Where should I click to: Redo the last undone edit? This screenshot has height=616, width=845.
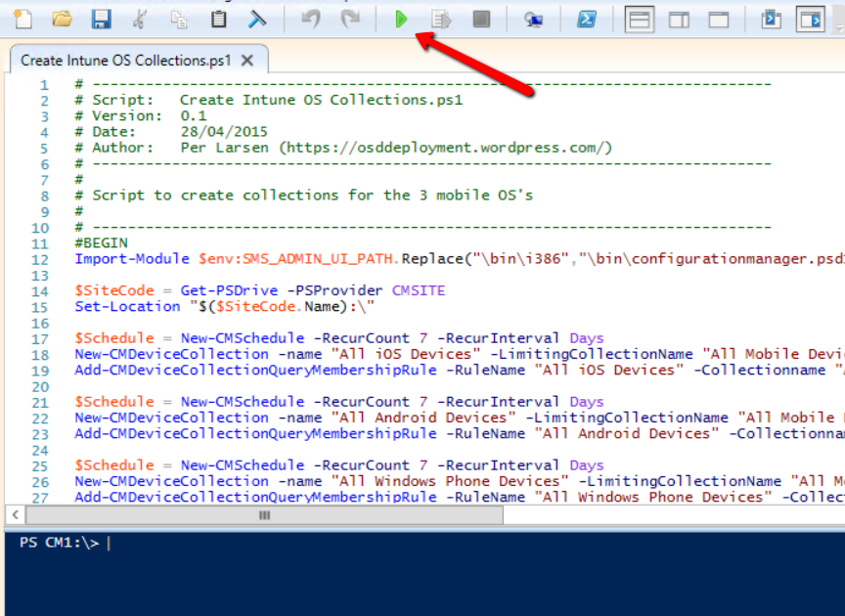click(350, 19)
